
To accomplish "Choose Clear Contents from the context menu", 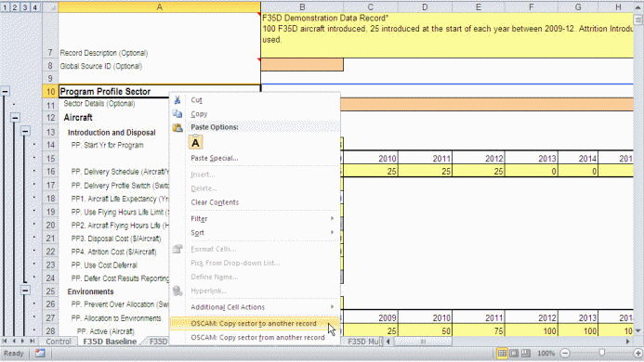I will (x=255, y=202).
